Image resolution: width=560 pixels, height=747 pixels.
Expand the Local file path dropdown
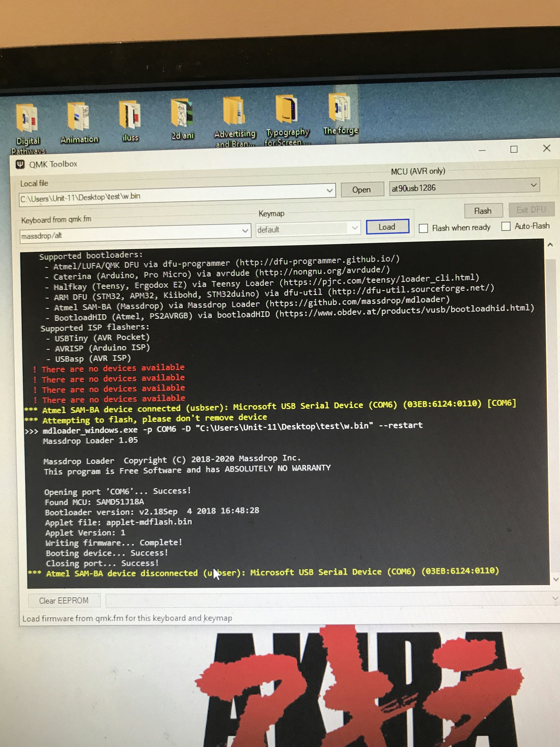tap(329, 191)
